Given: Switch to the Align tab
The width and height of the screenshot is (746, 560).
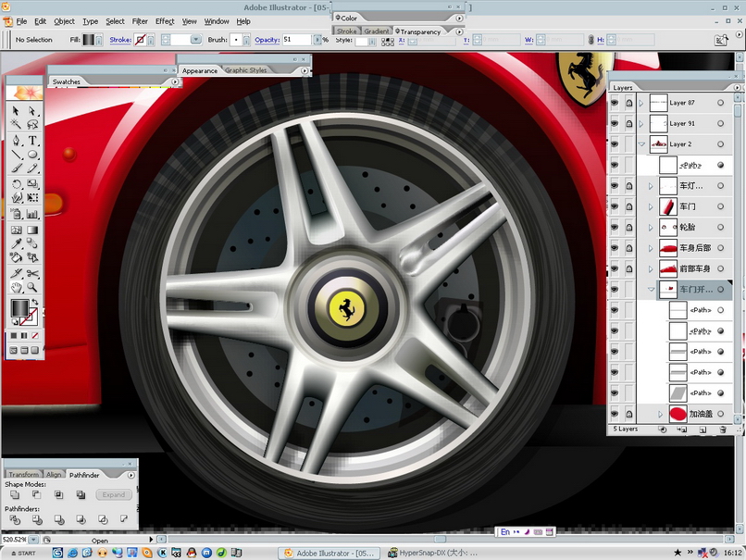Looking at the screenshot, I should pos(54,474).
